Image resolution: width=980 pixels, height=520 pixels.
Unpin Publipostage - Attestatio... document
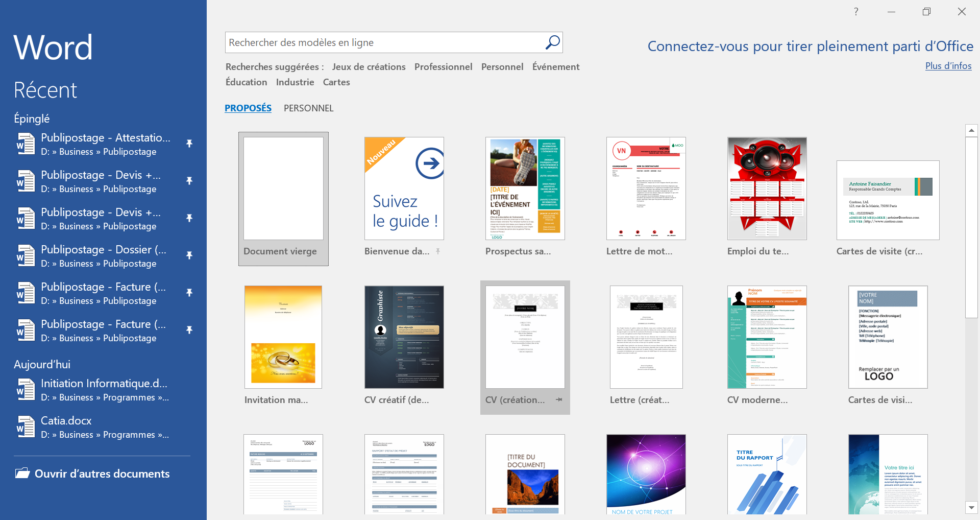pos(189,144)
